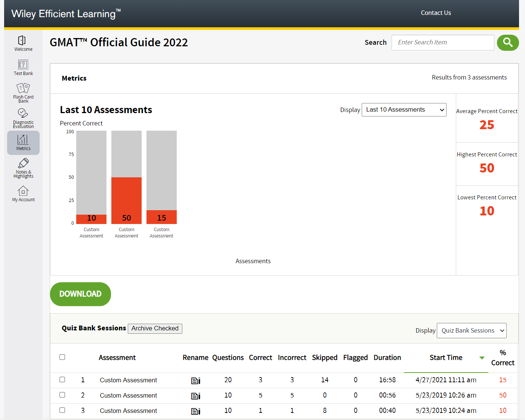
Task: Click the 16:58 duration cell
Action: pyautogui.click(x=387, y=380)
